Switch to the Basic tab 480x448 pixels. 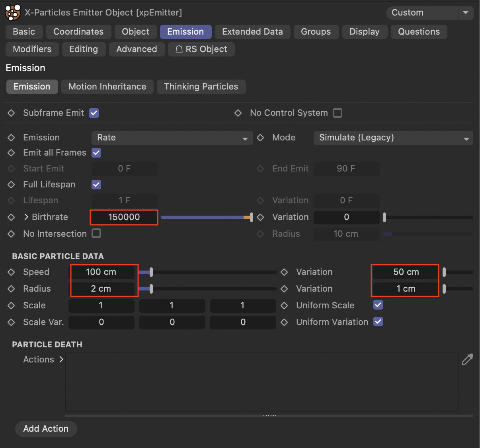coord(24,32)
